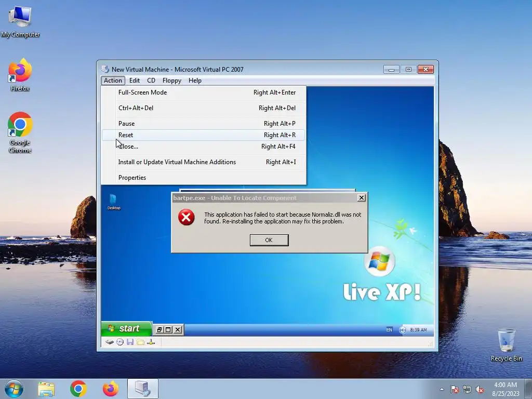
Task: Select the Google Chrome desktop shortcut
Action: [x=20, y=132]
